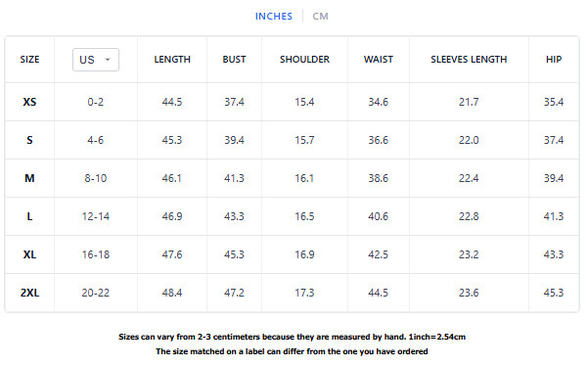The height and width of the screenshot is (366, 588).
Task: Click the SHOULDER column header
Action: point(304,60)
